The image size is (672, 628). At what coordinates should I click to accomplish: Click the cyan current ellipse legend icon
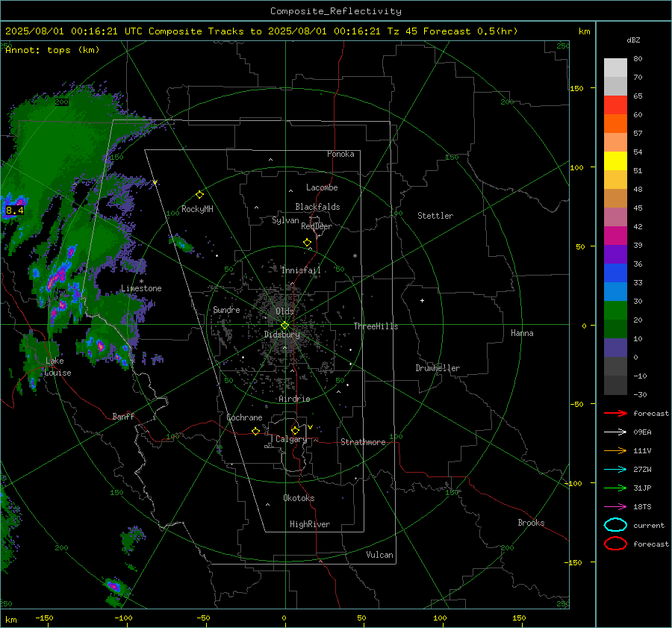(615, 525)
